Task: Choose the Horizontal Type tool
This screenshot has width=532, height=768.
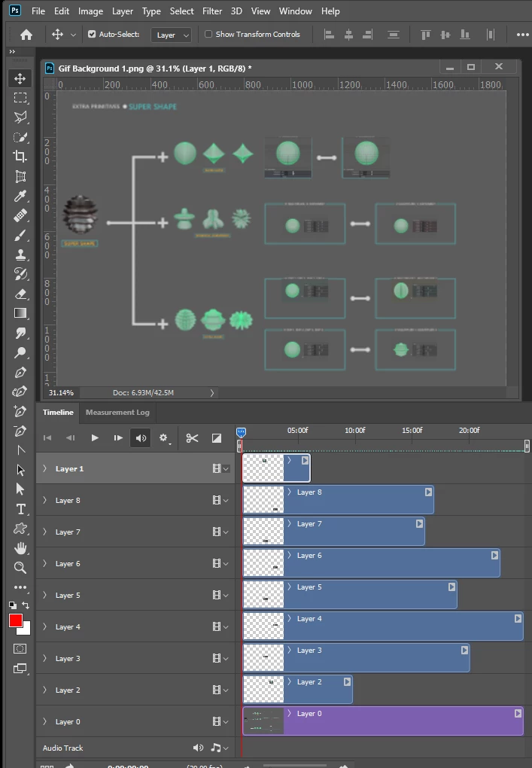Action: click(20, 510)
